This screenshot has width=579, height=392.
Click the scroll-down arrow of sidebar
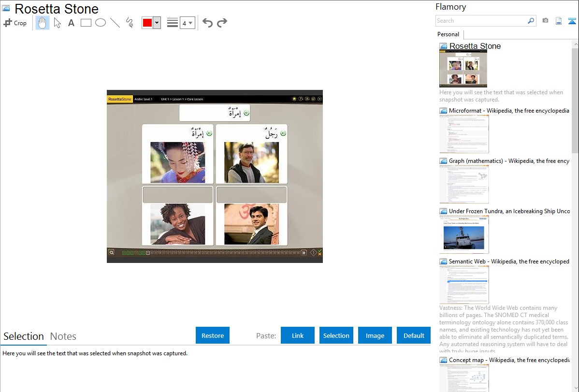[575, 388]
